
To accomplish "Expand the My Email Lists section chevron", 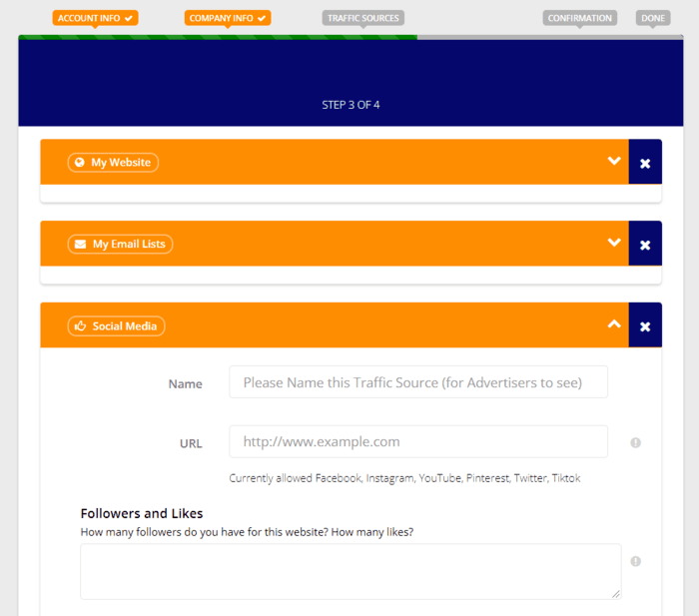I will click(614, 243).
